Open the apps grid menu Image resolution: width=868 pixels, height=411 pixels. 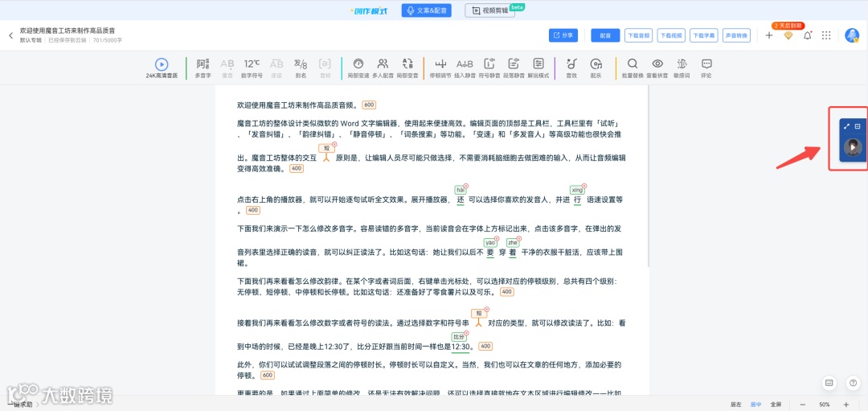coord(826,35)
